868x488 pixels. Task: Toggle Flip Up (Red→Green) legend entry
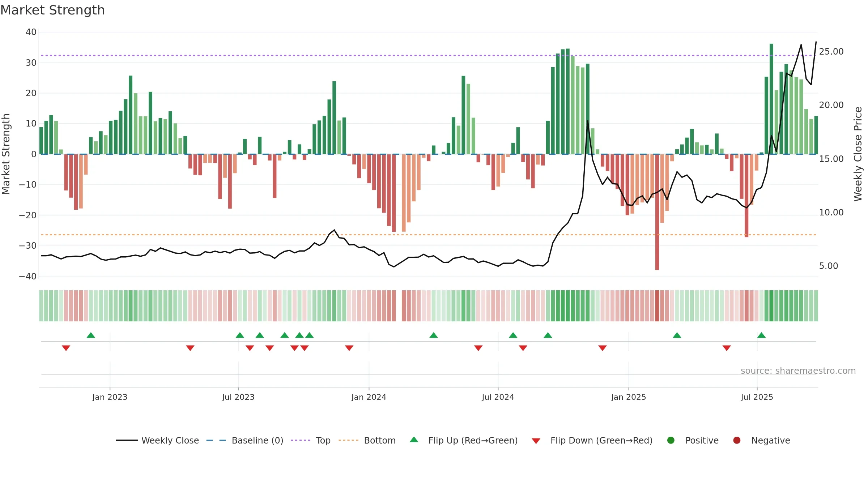click(x=464, y=440)
